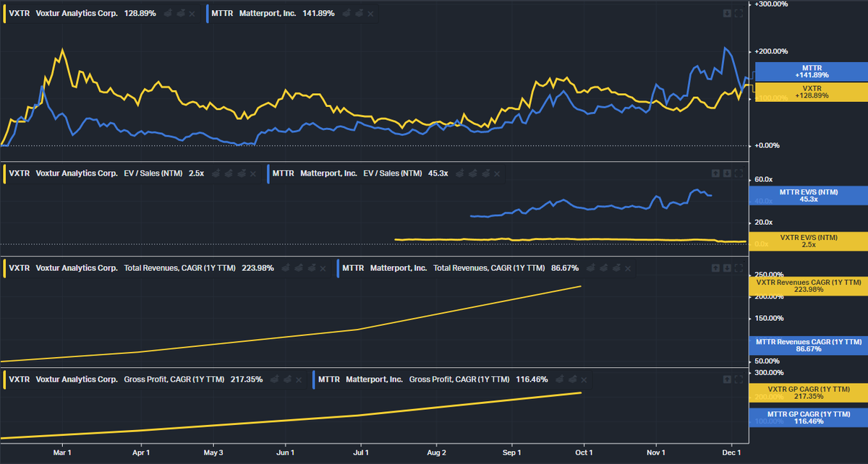Viewport: 868px width, 464px height.
Task: Click the Jul 1 date label
Action: (361, 453)
